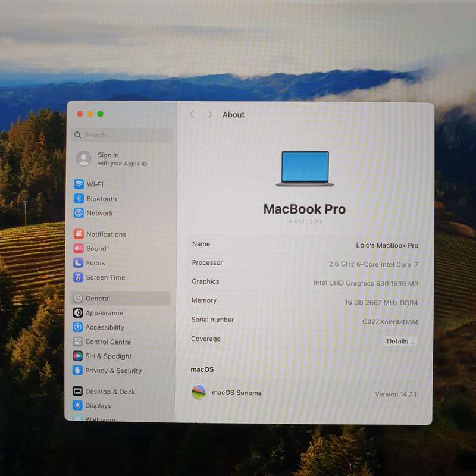Click processor value 2.6 GHz 6-Core
The image size is (476, 476).
tap(374, 264)
